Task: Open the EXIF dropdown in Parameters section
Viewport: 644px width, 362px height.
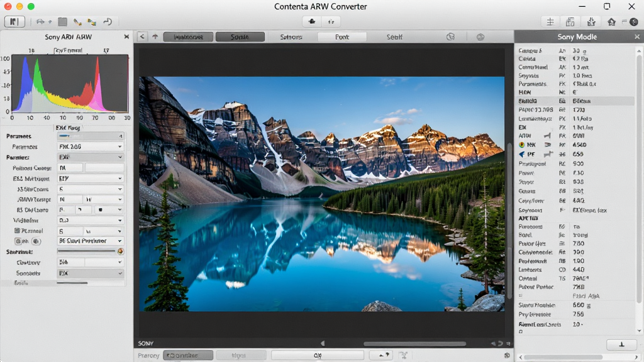Action: coord(91,156)
